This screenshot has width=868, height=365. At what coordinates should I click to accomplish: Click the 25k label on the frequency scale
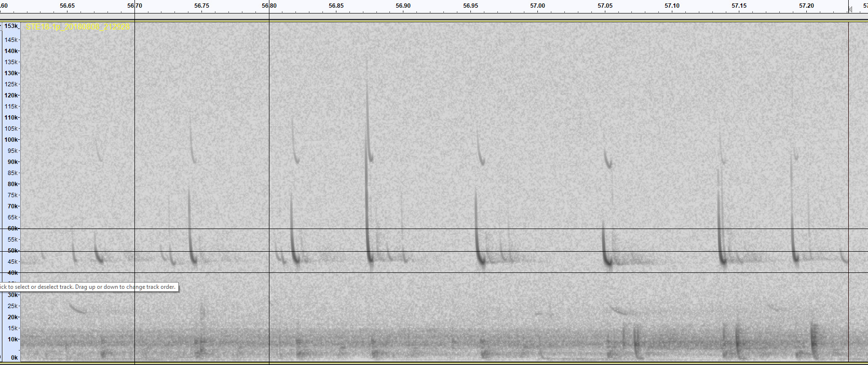click(x=13, y=306)
